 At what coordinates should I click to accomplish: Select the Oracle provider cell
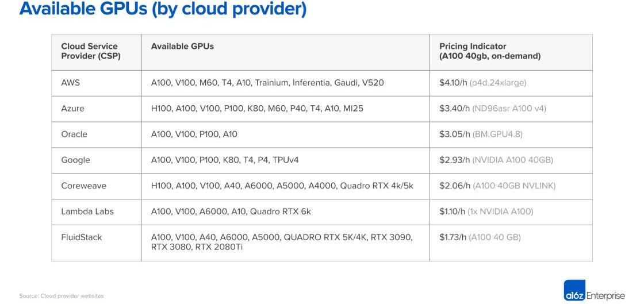[x=74, y=134]
